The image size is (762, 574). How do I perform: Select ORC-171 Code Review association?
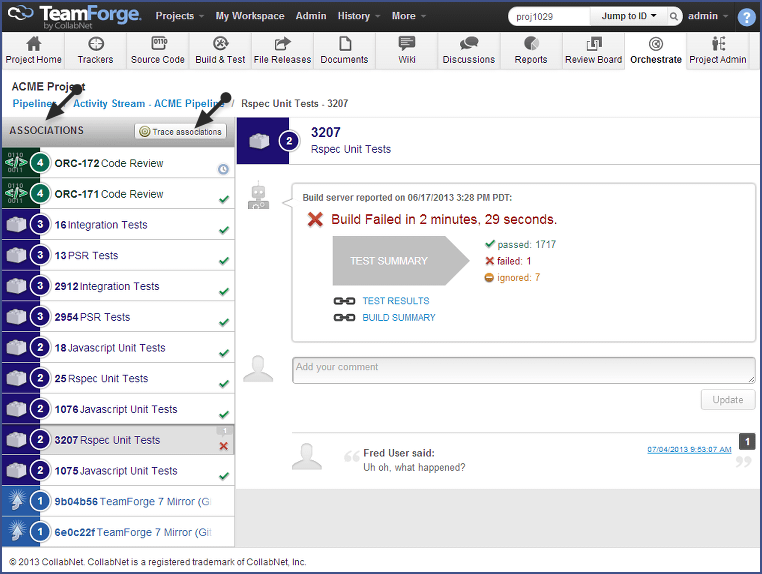(119, 194)
